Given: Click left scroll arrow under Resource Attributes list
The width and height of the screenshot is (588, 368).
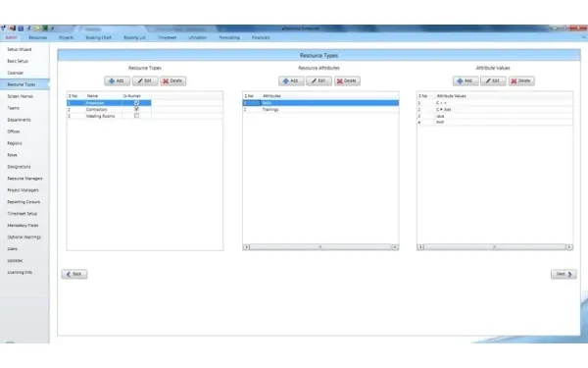Looking at the screenshot, I should (x=246, y=246).
